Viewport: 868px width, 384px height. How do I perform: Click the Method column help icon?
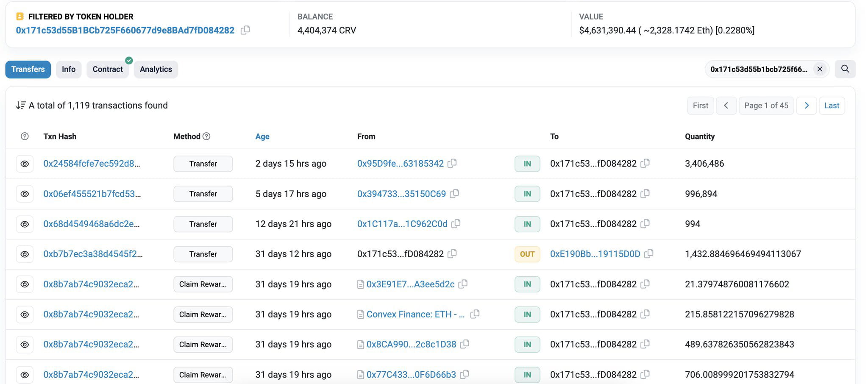206,136
